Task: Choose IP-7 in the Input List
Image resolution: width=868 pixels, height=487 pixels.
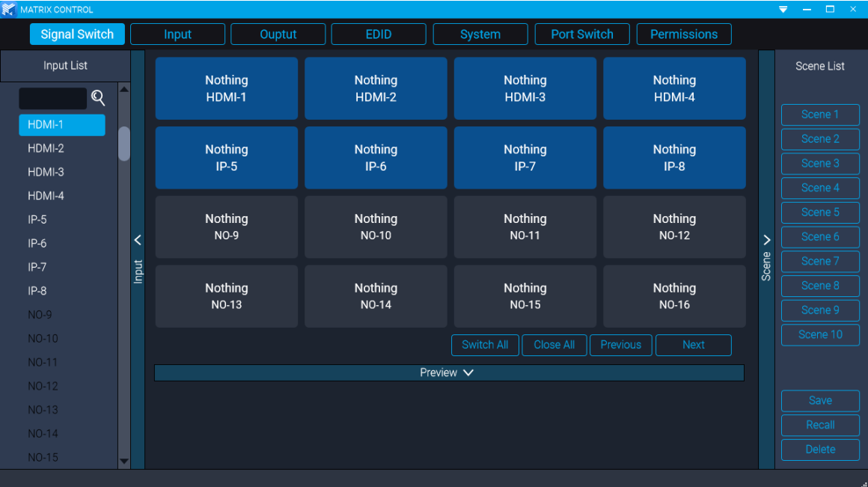Action: coord(37,267)
